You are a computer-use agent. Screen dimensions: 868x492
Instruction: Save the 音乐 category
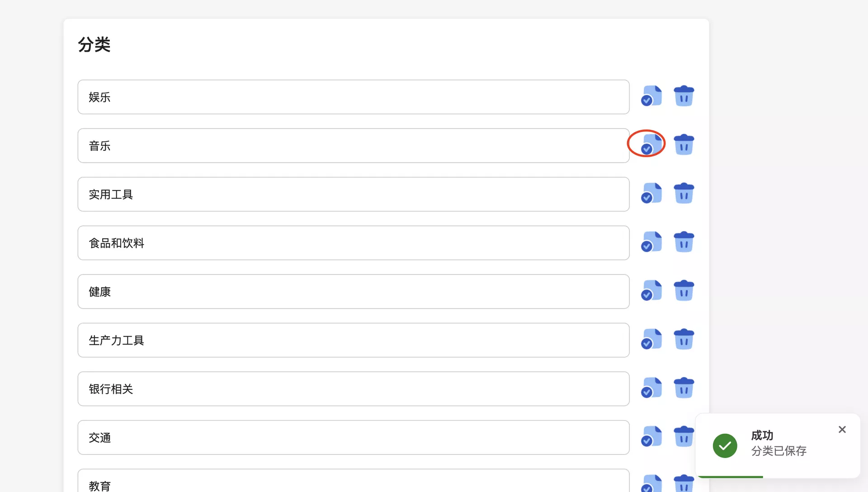(x=651, y=145)
